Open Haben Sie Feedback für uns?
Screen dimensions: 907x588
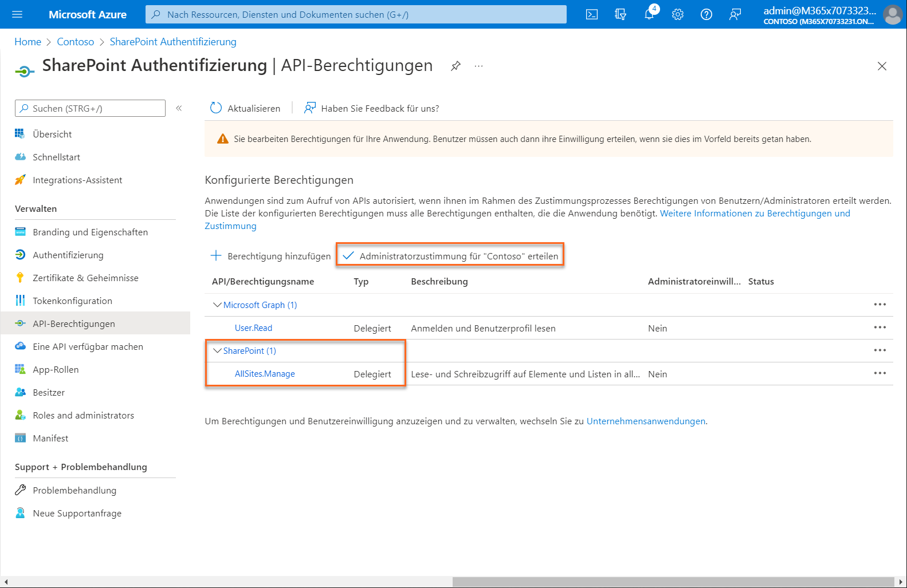(372, 108)
